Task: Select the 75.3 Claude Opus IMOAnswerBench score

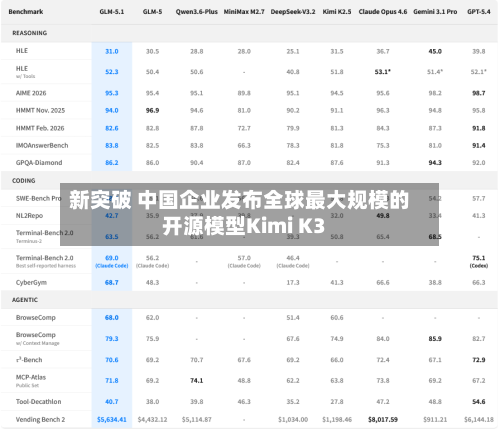Action: (x=383, y=145)
